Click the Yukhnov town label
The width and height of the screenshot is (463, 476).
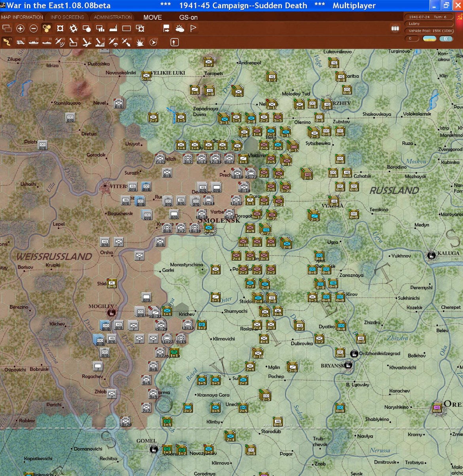(401, 256)
